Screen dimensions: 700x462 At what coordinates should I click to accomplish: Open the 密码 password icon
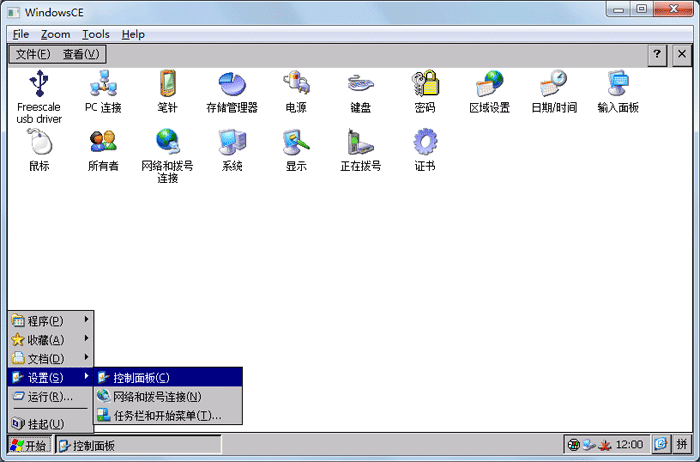click(x=425, y=91)
